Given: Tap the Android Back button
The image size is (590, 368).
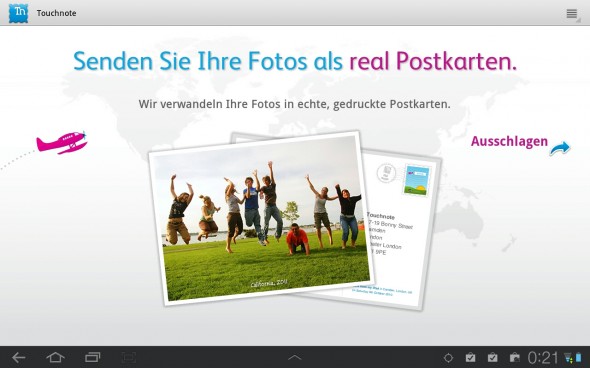Looking at the screenshot, I should click(18, 357).
